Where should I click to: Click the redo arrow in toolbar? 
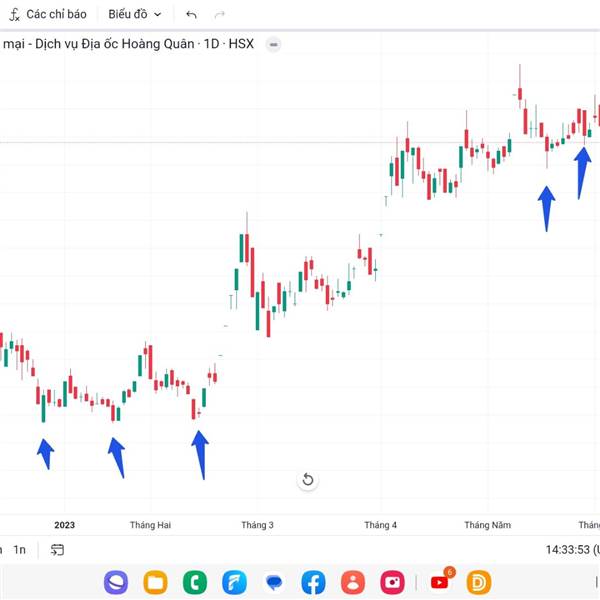point(220,15)
